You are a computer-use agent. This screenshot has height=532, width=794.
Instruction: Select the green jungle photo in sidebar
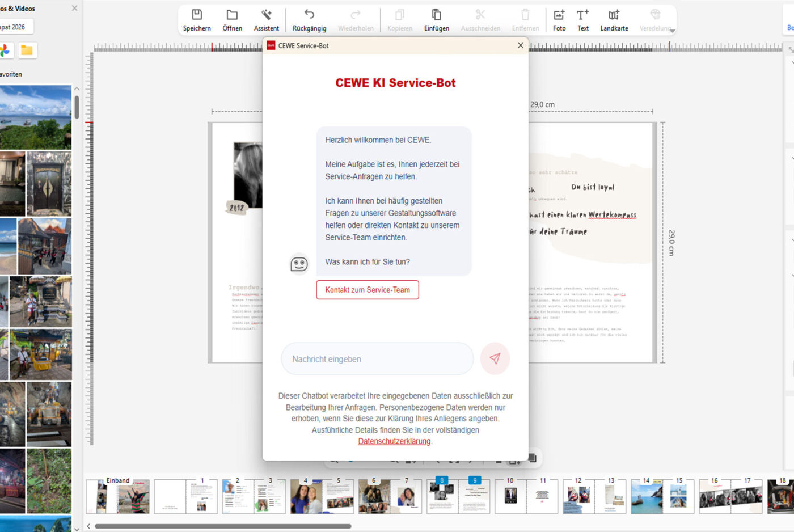pos(49,481)
